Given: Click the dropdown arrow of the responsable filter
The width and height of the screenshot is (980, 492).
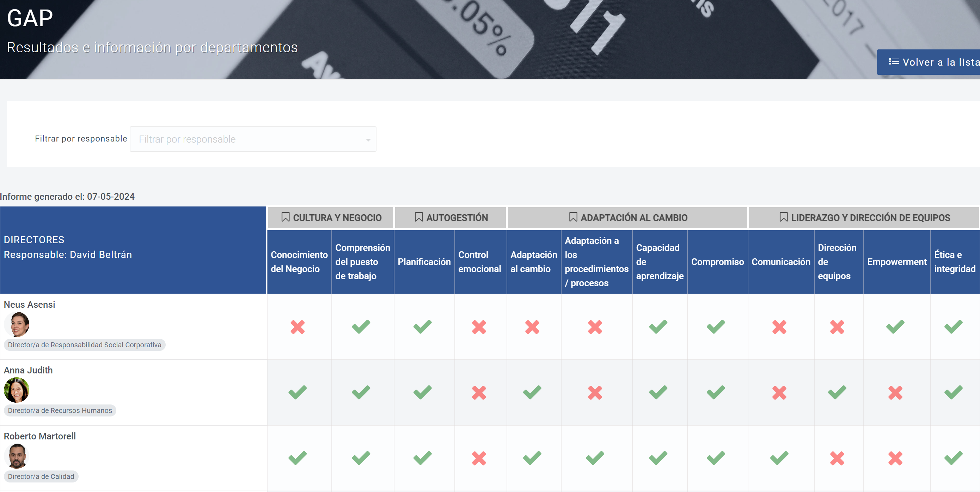Looking at the screenshot, I should 368,140.
